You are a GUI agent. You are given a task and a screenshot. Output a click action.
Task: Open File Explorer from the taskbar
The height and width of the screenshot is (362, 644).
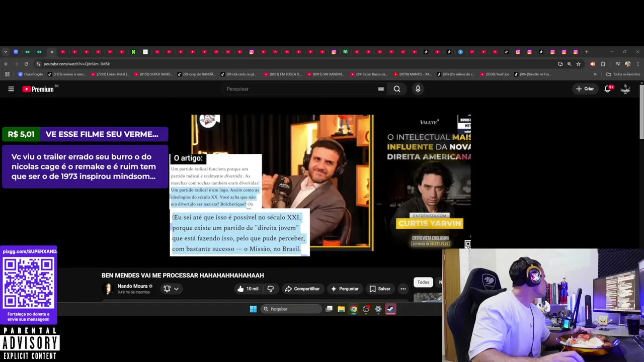click(x=341, y=309)
